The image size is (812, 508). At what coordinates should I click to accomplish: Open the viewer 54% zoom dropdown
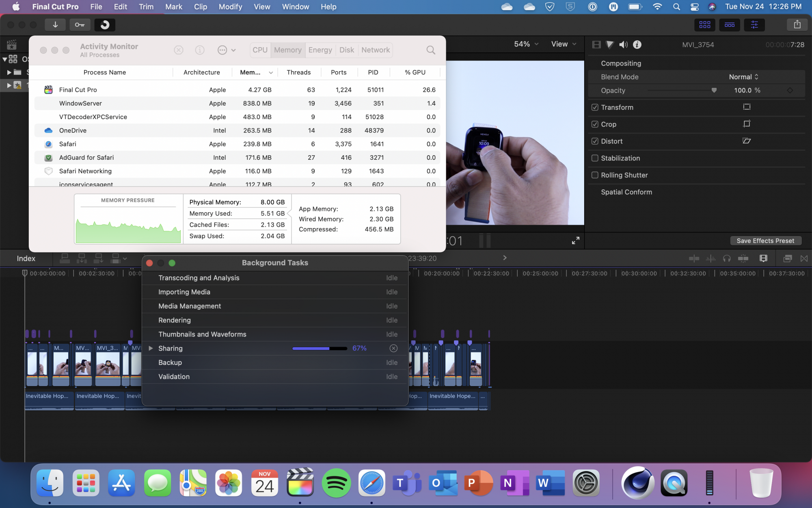point(526,44)
